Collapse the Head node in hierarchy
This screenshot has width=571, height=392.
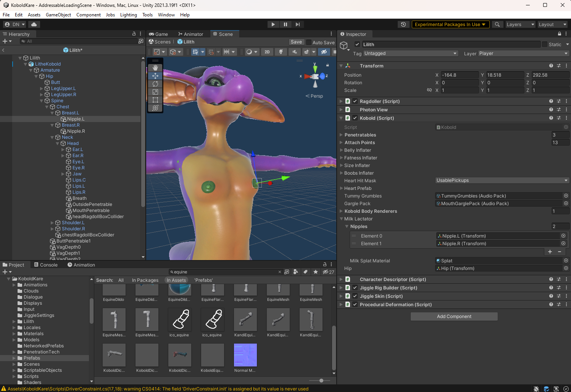(x=58, y=143)
